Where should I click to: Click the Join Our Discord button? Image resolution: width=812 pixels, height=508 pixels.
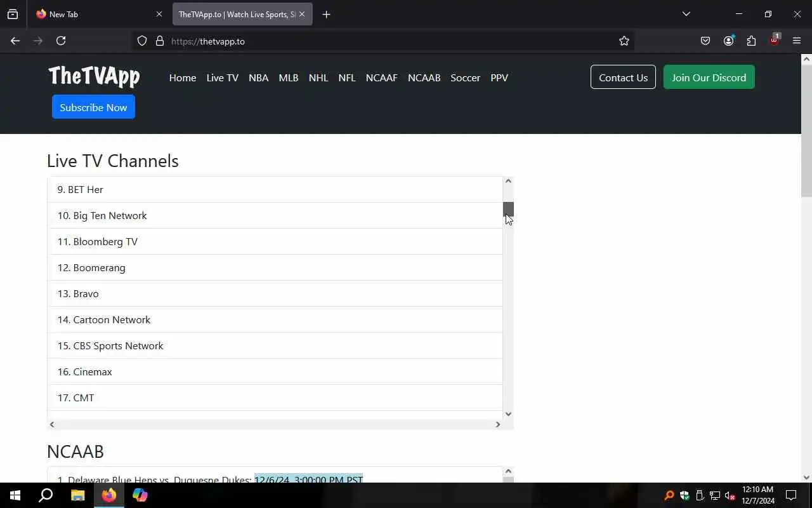[709, 77]
